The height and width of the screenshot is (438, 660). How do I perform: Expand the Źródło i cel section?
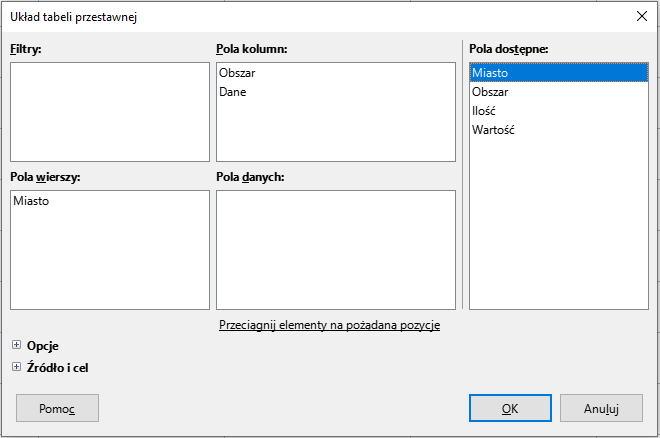tap(16, 367)
